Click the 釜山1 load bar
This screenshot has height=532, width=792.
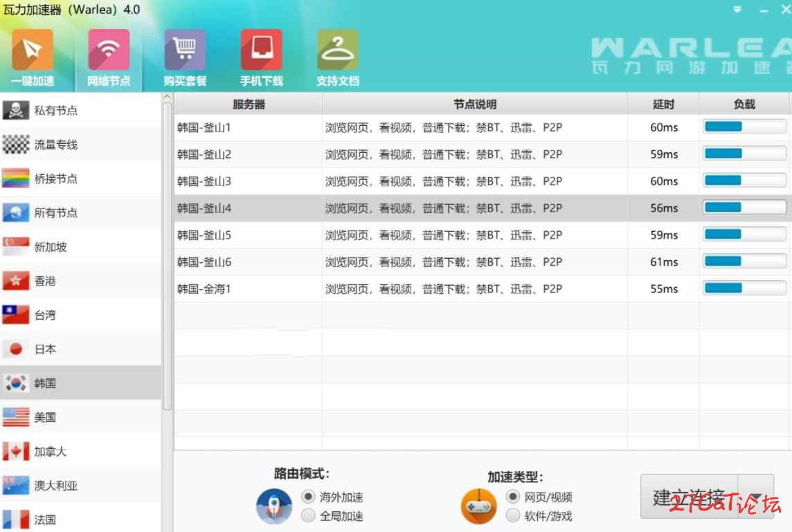(x=744, y=126)
